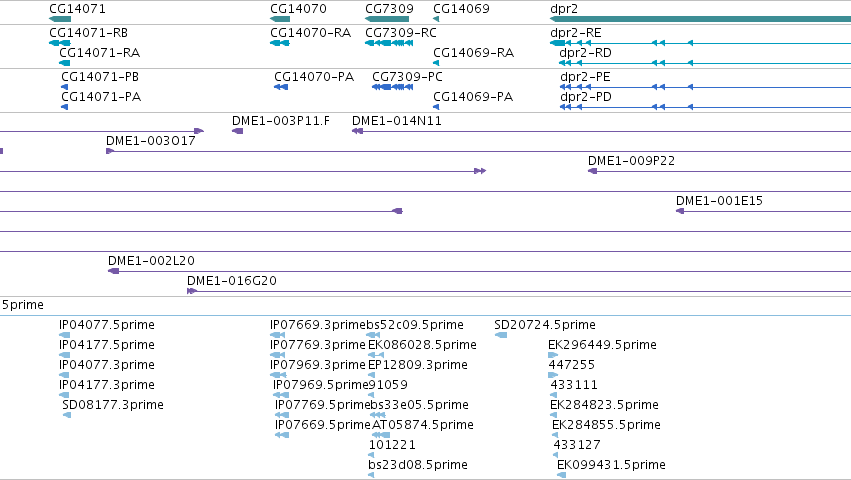Click BAC clone DME1-009P22
The height and width of the screenshot is (480, 851).
pos(631,161)
